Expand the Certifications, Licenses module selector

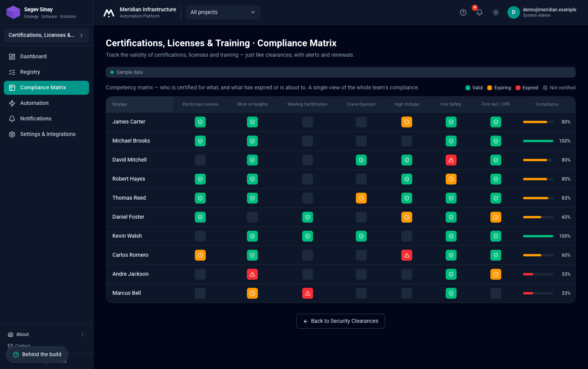46,35
